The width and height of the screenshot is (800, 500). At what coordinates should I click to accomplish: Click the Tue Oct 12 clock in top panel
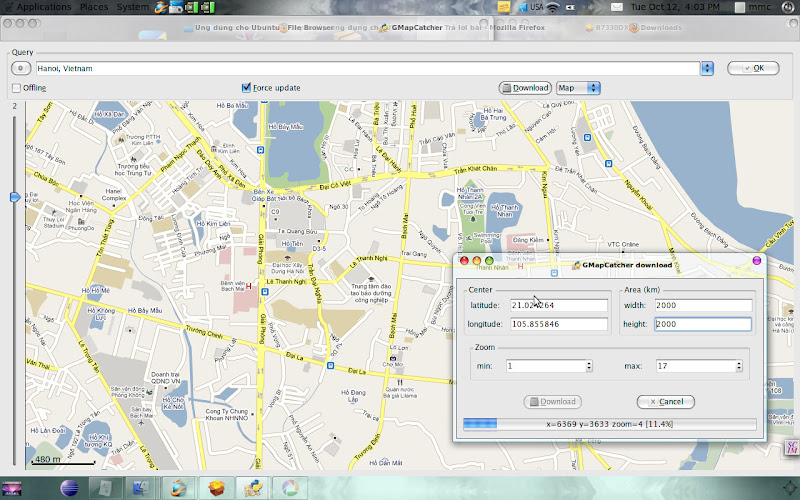click(675, 7)
